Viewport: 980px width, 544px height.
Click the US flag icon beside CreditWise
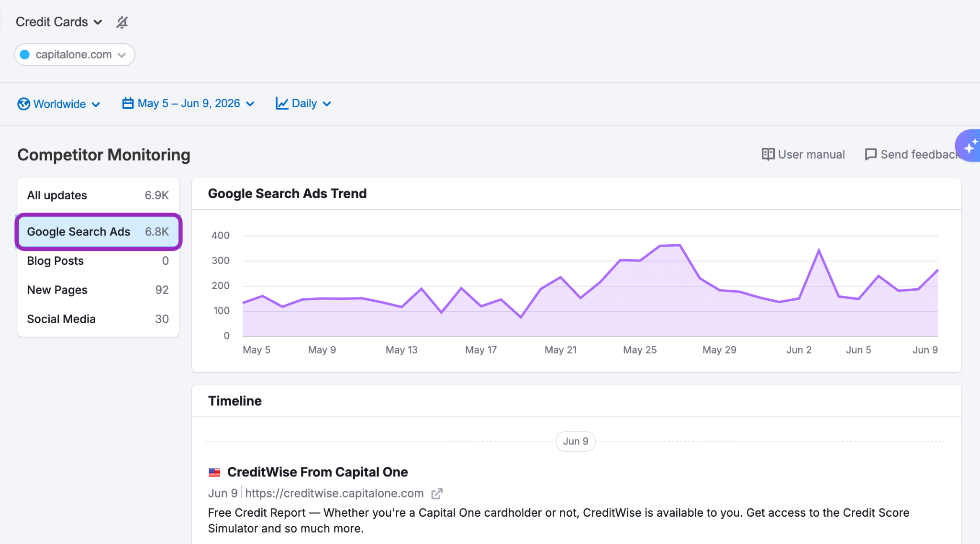click(x=214, y=473)
